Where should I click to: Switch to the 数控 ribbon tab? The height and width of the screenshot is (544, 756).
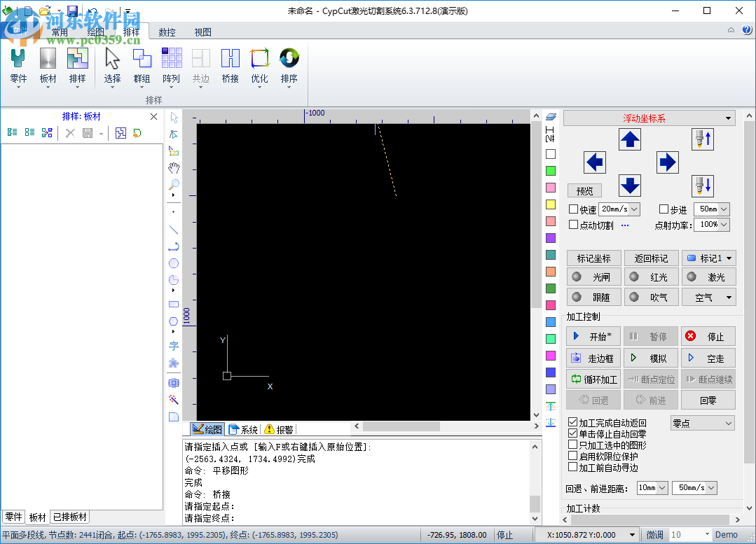tap(167, 32)
